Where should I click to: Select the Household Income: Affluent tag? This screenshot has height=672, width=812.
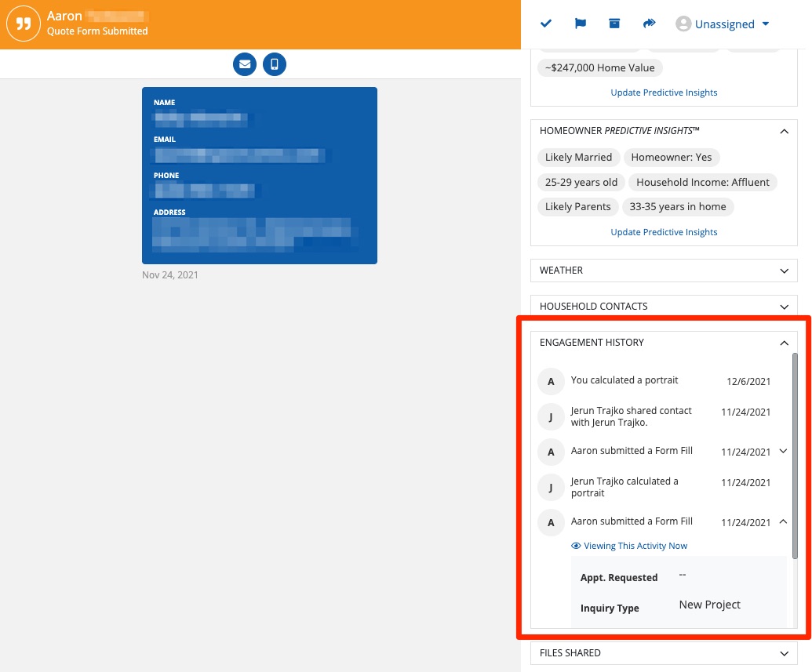click(x=704, y=182)
